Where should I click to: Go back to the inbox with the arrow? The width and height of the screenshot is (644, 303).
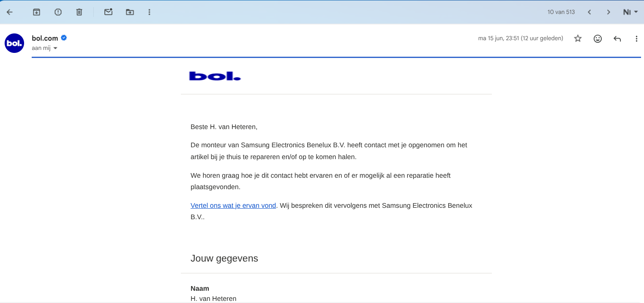click(10, 12)
